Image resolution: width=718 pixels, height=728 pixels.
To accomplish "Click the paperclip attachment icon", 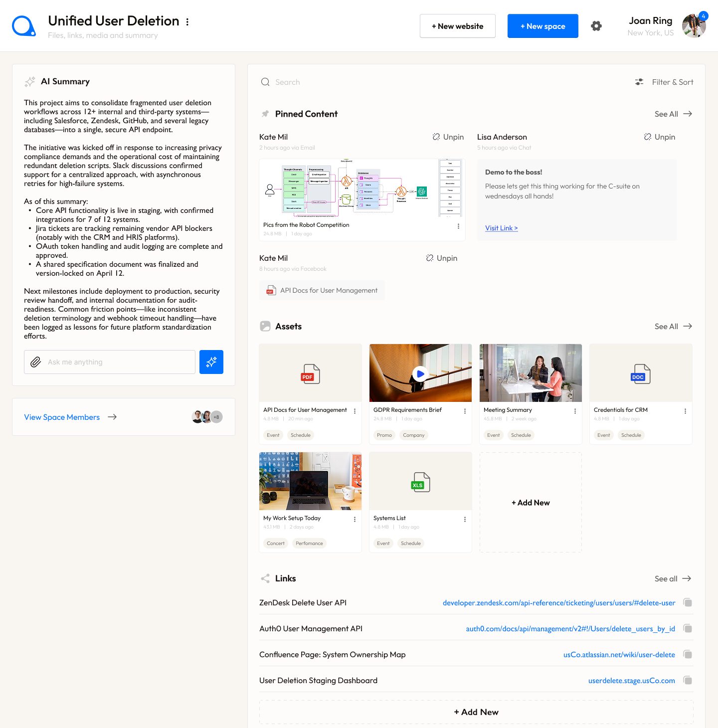I will (x=36, y=362).
